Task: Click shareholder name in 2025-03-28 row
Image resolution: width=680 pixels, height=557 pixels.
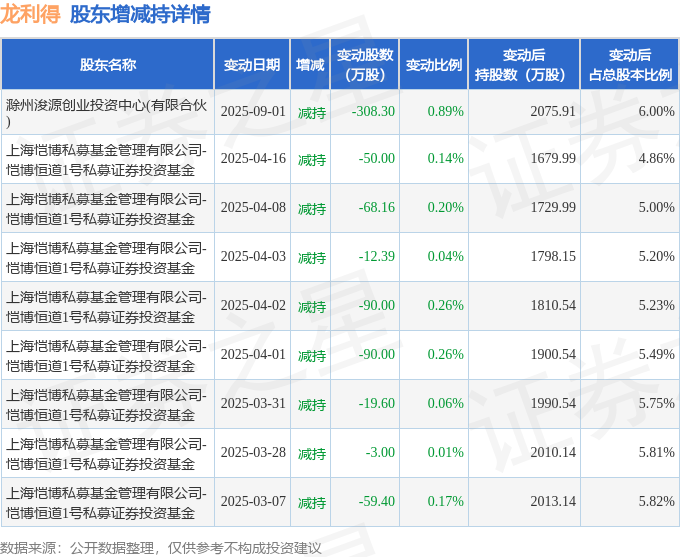Action: click(106, 454)
